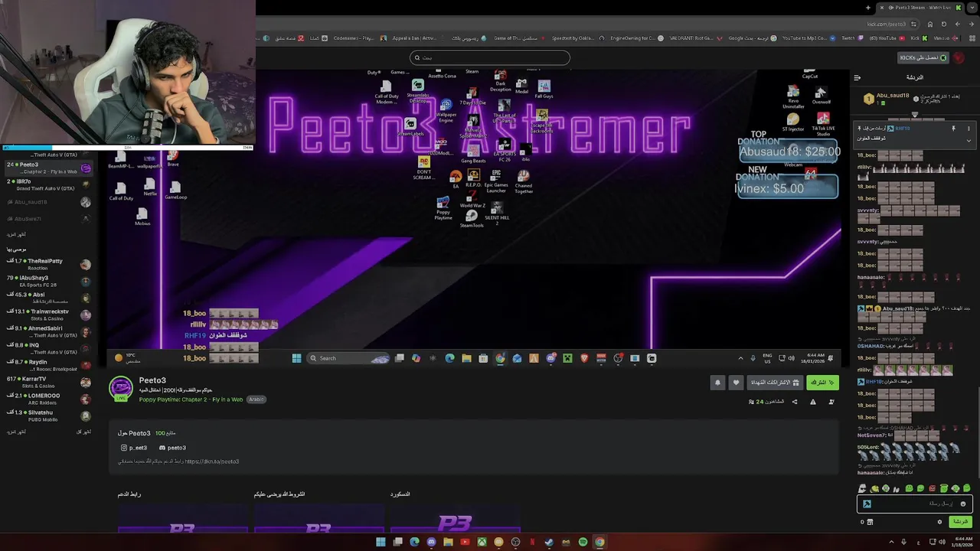Click the speaker volume icon in system tray

click(x=942, y=542)
